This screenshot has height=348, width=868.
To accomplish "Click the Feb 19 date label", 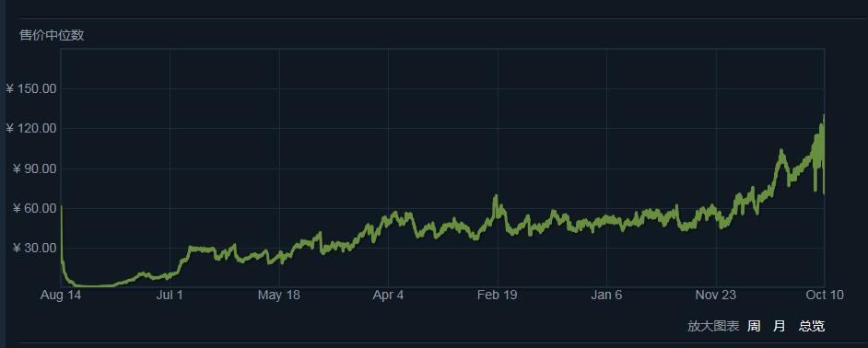I will click(x=497, y=296).
